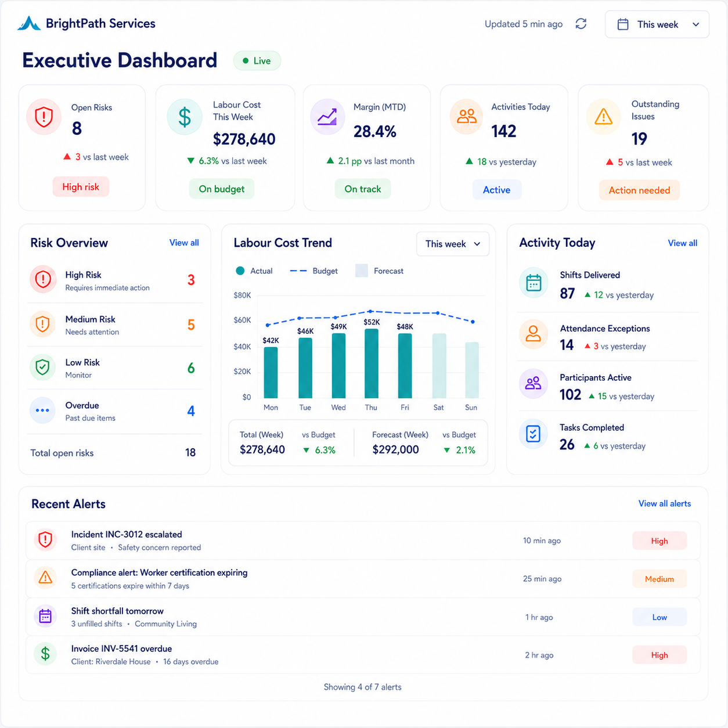This screenshot has width=728, height=728.
Task: Toggle the Forecast legend swatch
Action: point(380,271)
